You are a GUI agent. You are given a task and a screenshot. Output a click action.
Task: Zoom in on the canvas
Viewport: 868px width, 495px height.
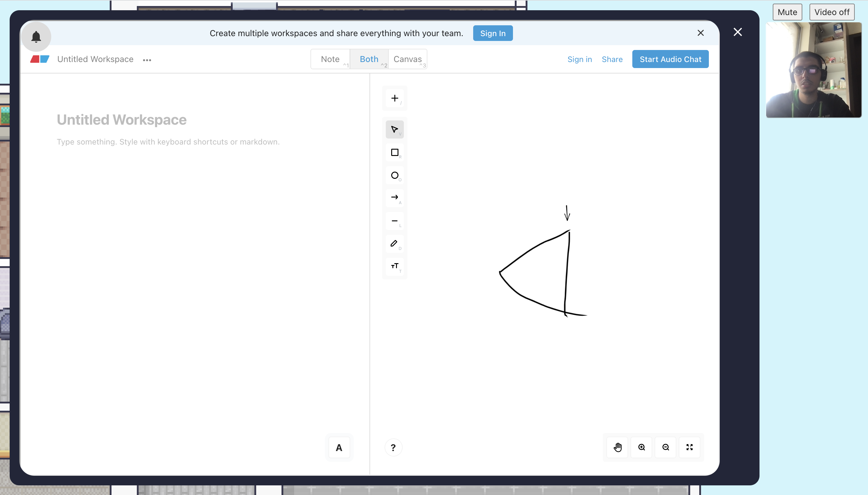(x=641, y=447)
